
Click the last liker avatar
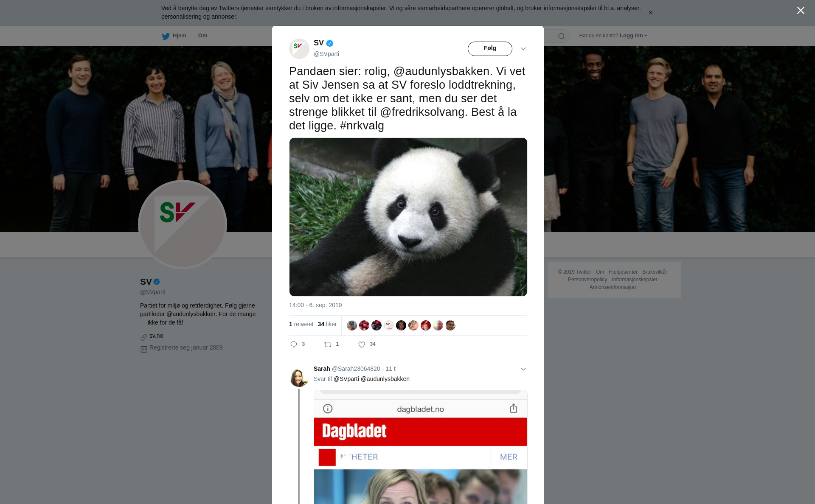[450, 325]
